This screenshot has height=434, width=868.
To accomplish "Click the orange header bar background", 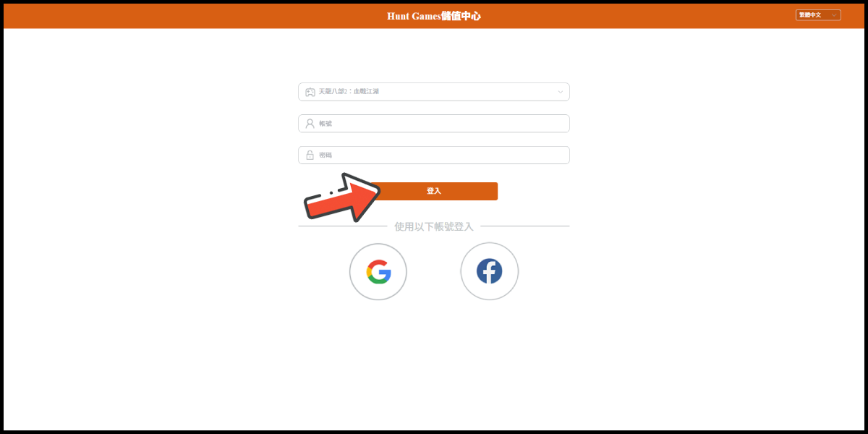I will (x=217, y=16).
